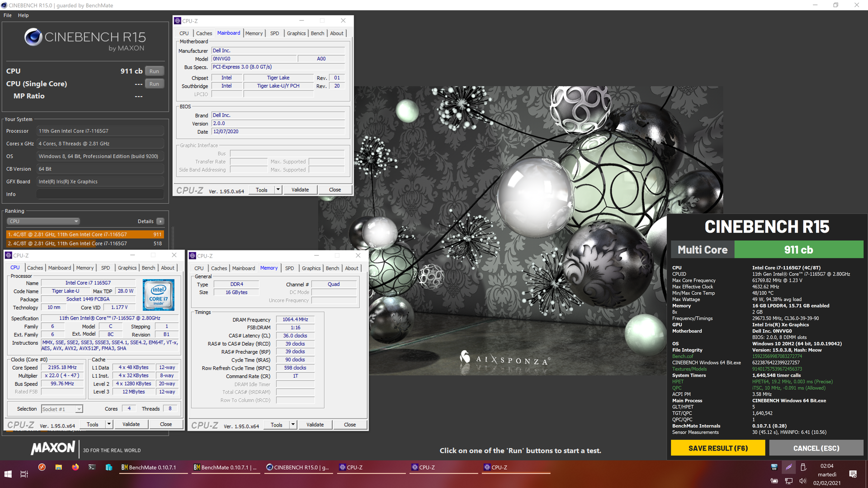Screen dimensions: 868x488
Task: Click the battery icon in system tray
Action: click(x=774, y=481)
